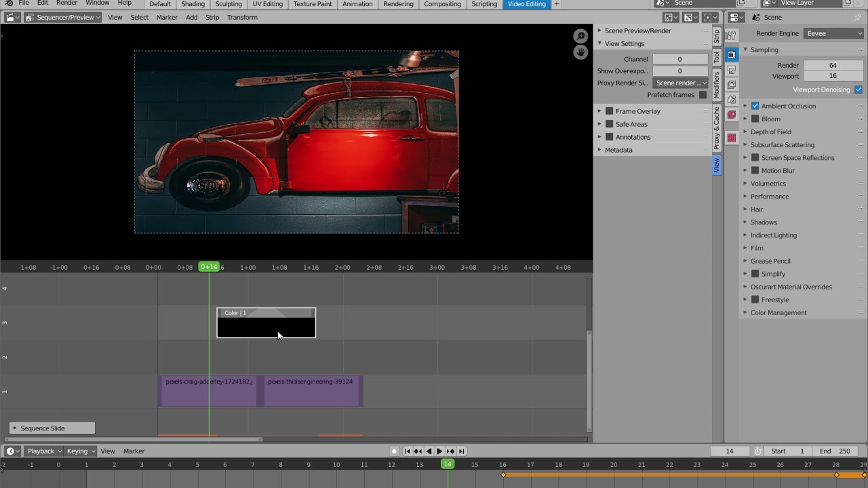
Task: Open the timeline editor type selector
Action: pyautogui.click(x=12, y=451)
